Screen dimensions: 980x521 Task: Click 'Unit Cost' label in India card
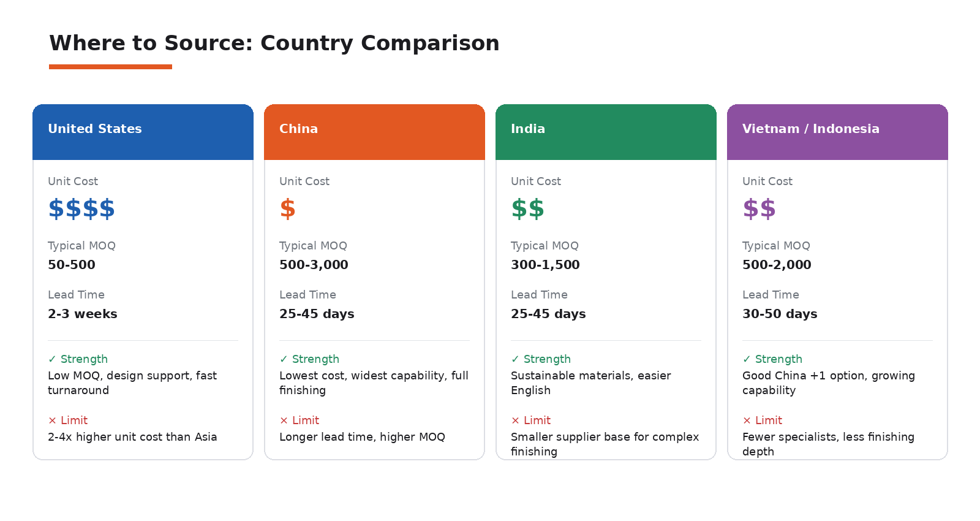coord(536,181)
